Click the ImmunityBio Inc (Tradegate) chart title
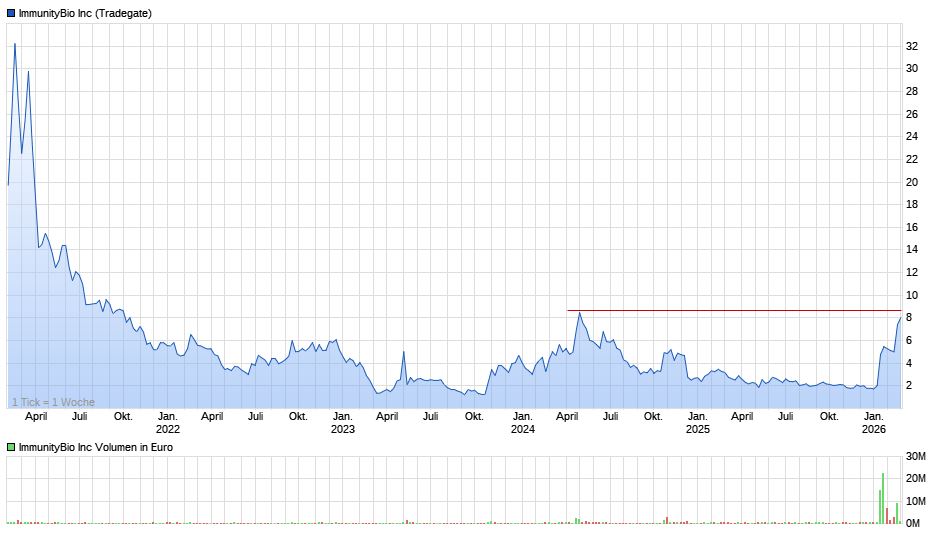The height and width of the screenshot is (537, 933). 85,13
